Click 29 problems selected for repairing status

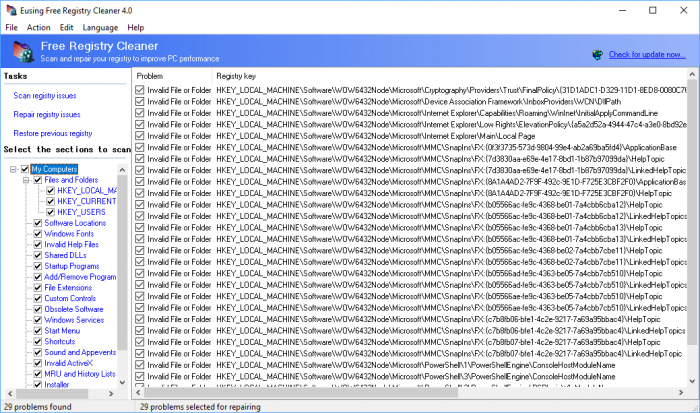click(200, 407)
